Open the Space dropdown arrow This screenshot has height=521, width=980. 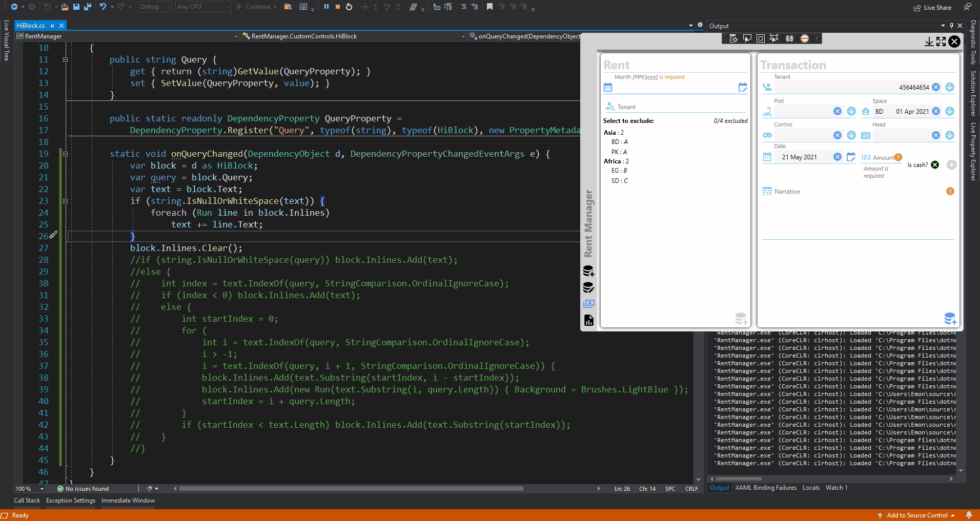tap(950, 111)
